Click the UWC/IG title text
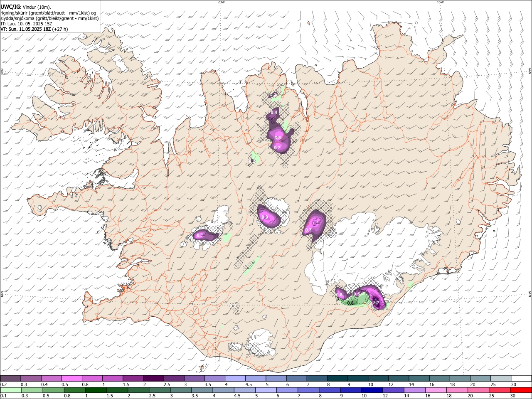 [x=10, y=7]
